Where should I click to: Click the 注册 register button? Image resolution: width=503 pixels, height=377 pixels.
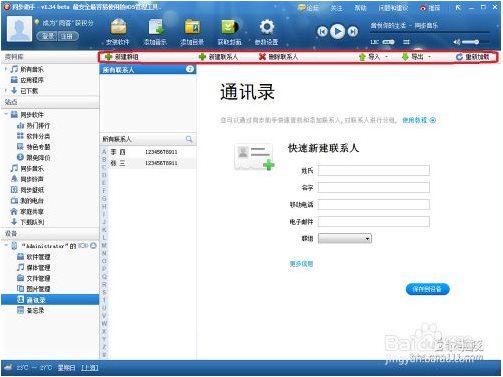68,36
